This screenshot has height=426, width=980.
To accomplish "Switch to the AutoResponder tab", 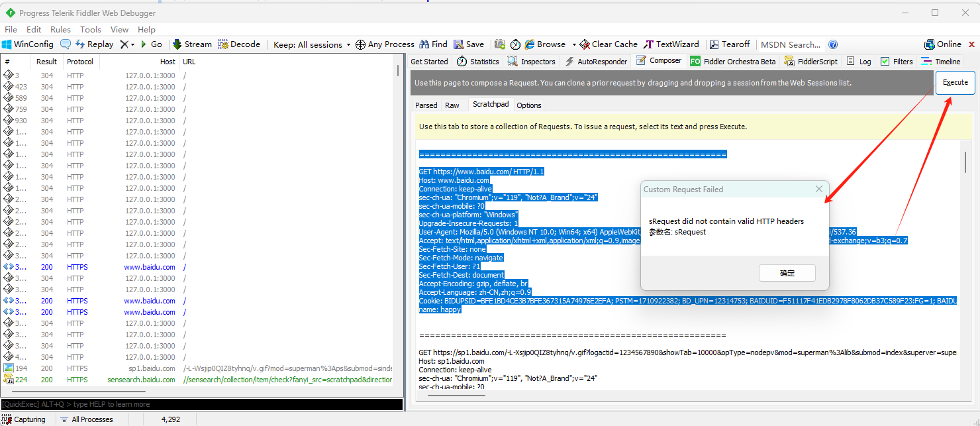I will click(595, 61).
